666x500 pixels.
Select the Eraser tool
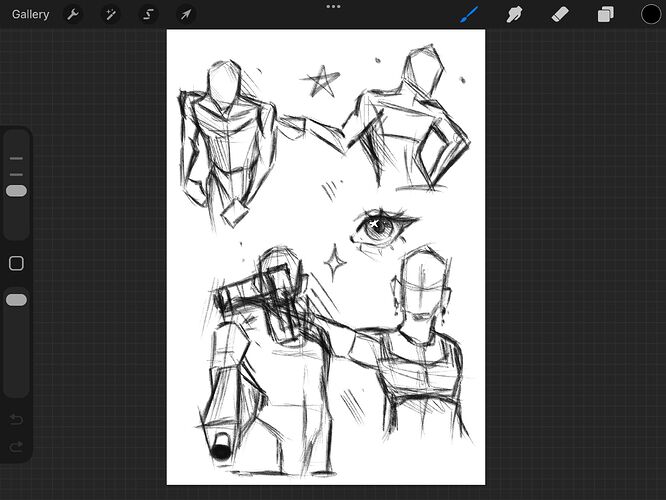[x=560, y=15]
